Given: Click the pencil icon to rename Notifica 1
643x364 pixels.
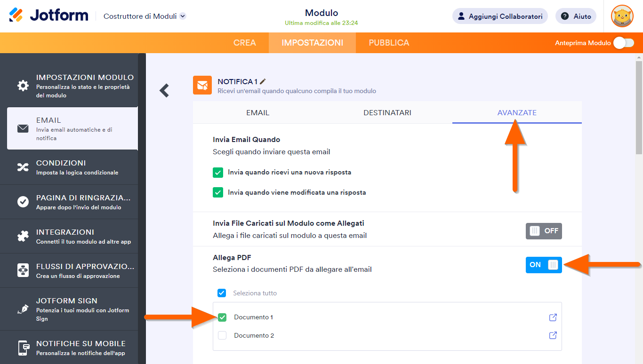Looking at the screenshot, I should pos(263,81).
